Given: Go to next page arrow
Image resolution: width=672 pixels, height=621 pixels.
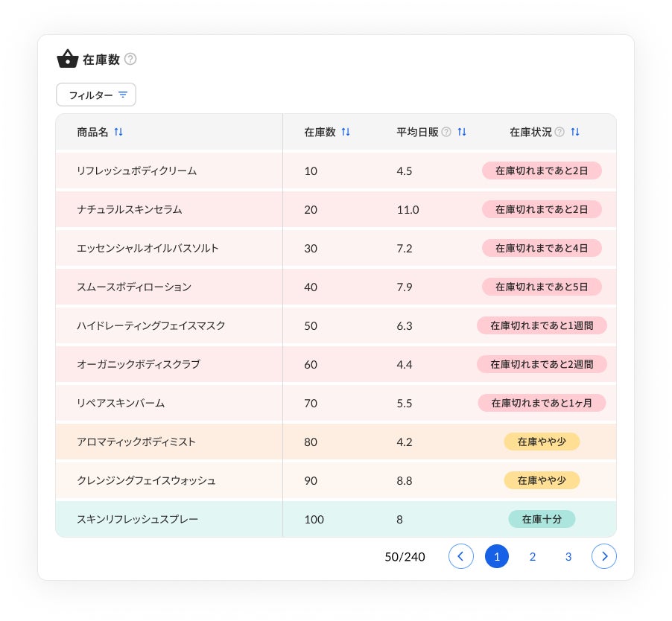Looking at the screenshot, I should 604,556.
